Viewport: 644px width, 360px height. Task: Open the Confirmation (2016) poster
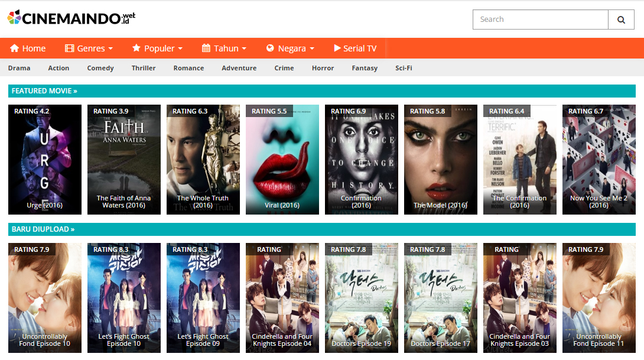click(x=362, y=160)
